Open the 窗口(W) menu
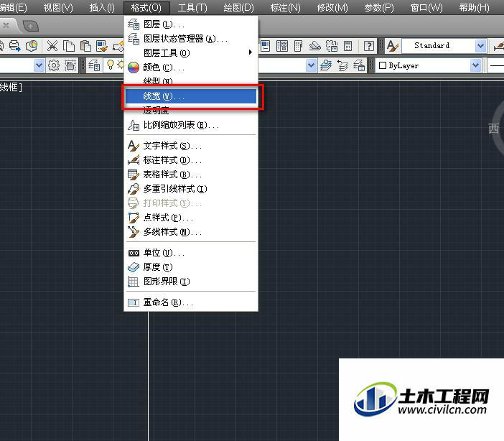This screenshot has width=504, height=441. pos(426,7)
